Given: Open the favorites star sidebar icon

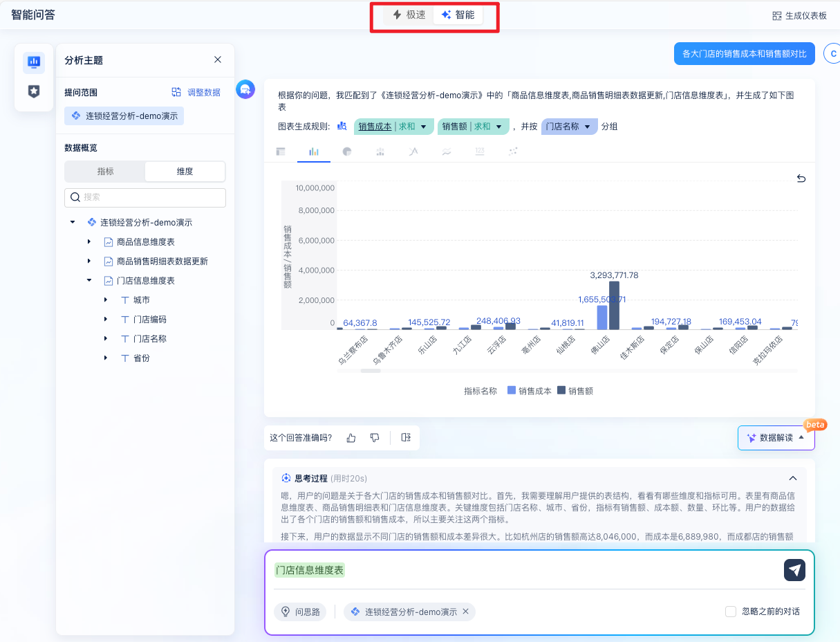Looking at the screenshot, I should click(34, 91).
